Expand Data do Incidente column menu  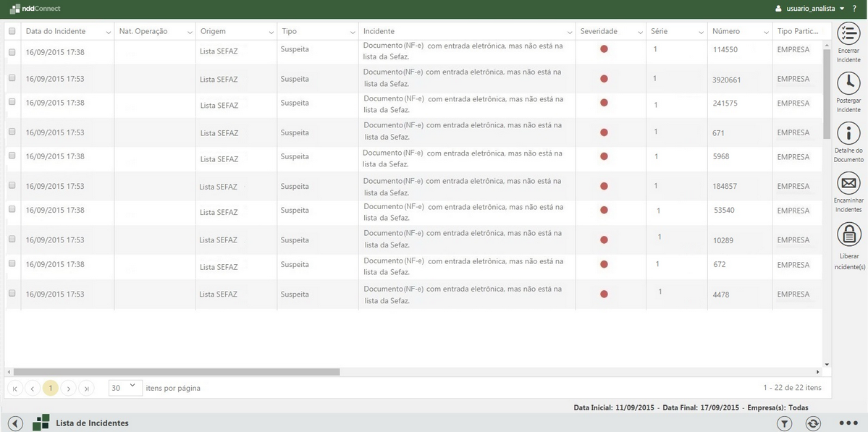(109, 33)
